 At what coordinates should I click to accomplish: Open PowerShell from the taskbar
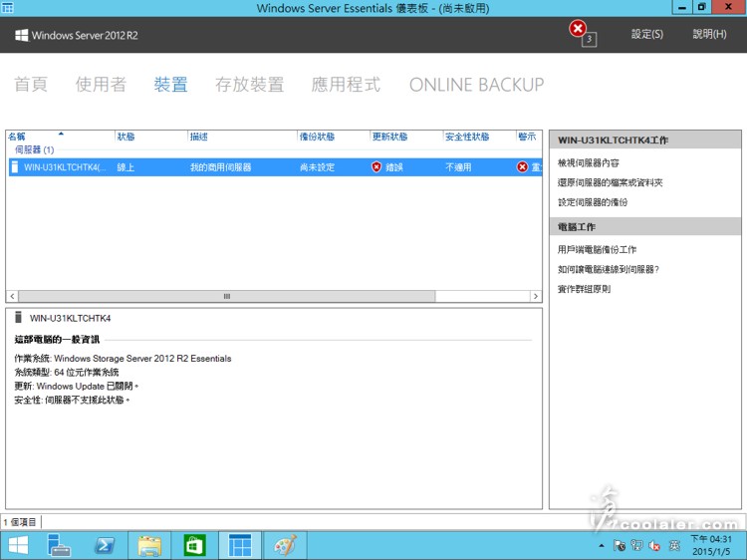105,545
